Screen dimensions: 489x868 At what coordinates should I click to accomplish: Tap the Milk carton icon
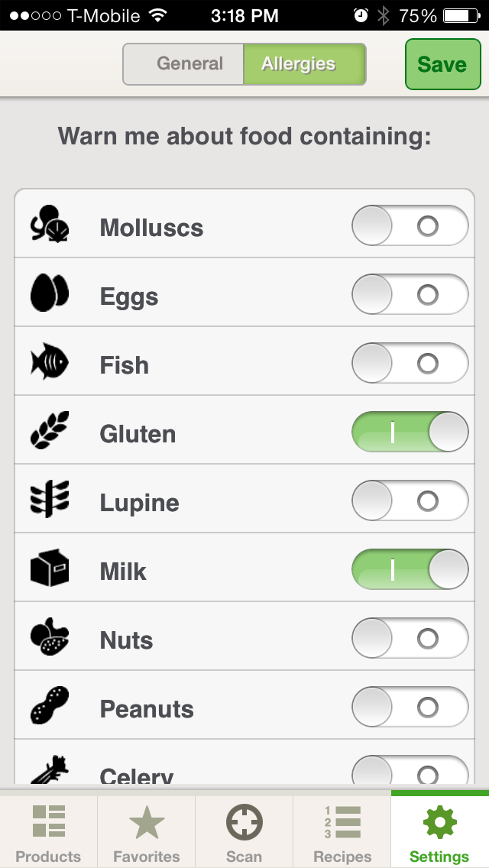click(50, 569)
